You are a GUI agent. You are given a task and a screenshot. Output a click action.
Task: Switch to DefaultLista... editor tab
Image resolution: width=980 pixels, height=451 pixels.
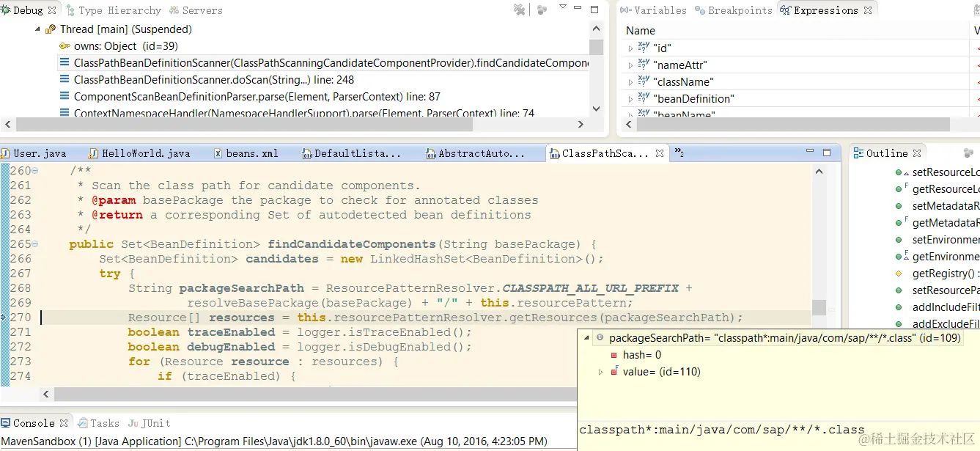tap(351, 153)
